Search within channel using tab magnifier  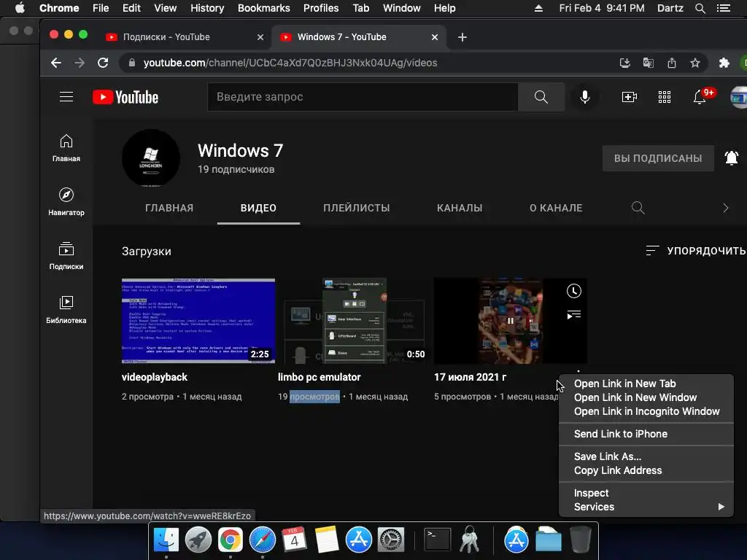(x=638, y=208)
